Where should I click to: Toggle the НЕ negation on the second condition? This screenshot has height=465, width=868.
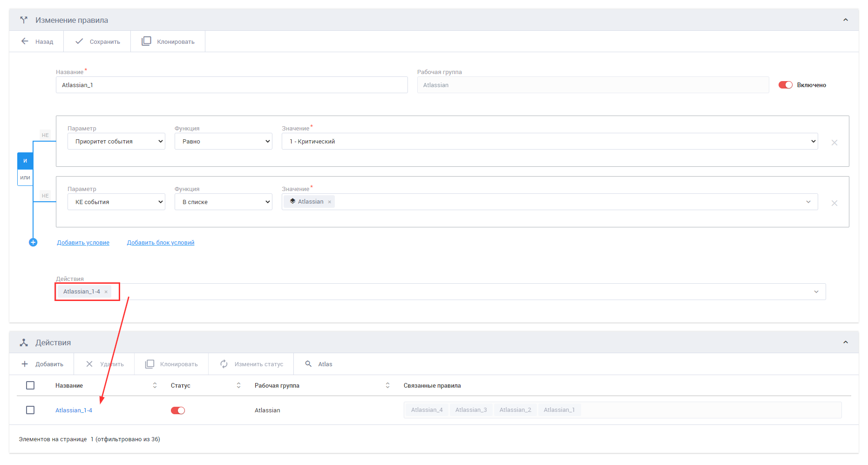(45, 196)
